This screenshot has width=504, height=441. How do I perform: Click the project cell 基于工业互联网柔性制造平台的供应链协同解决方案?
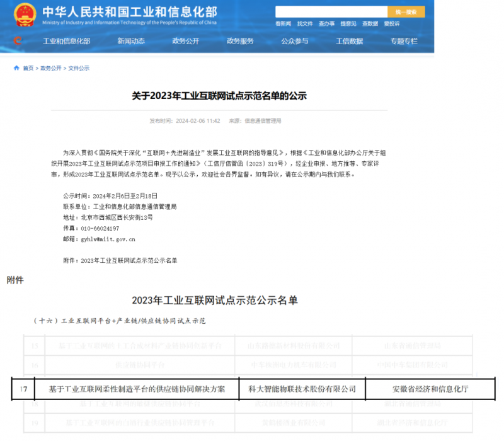click(137, 389)
